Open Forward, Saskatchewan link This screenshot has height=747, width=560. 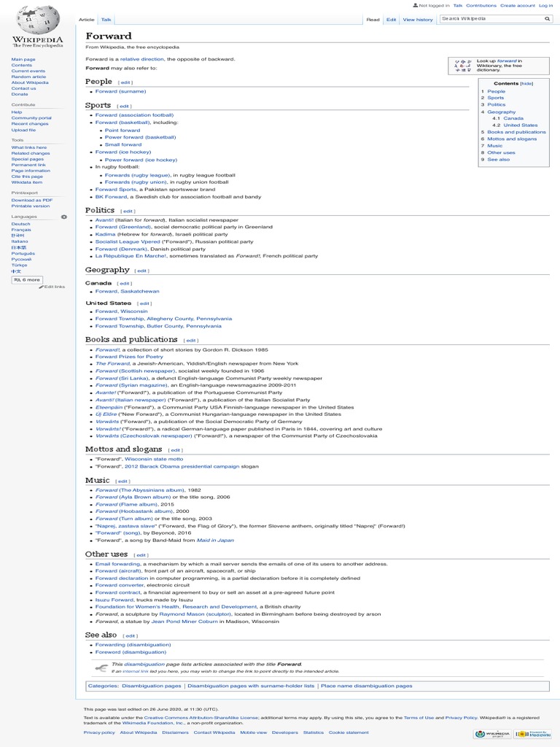point(127,291)
